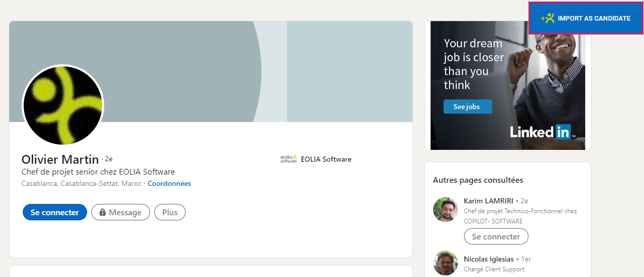Connect with Karim LAMRIRI using Se connecter

point(496,236)
